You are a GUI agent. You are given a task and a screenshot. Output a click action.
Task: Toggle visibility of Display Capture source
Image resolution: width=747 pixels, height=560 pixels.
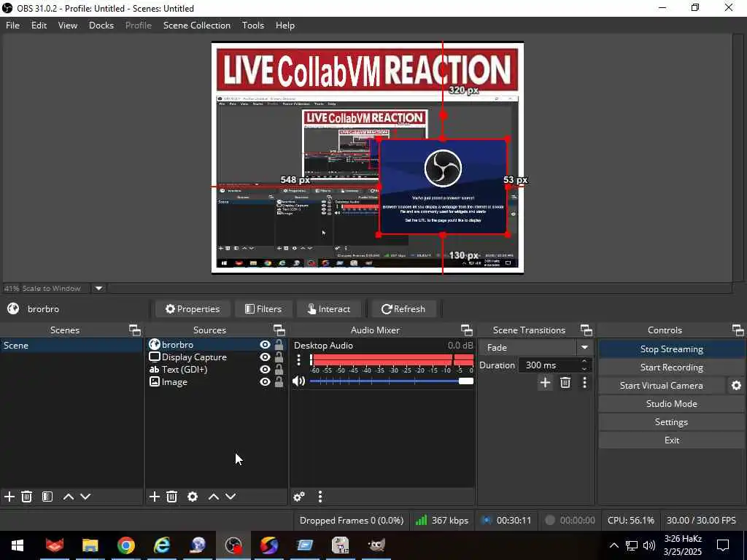coord(265,357)
